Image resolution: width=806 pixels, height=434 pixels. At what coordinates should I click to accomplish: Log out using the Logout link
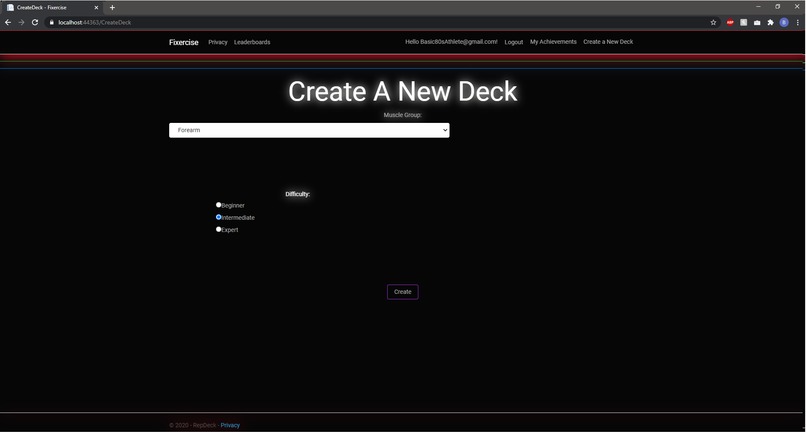pos(514,42)
